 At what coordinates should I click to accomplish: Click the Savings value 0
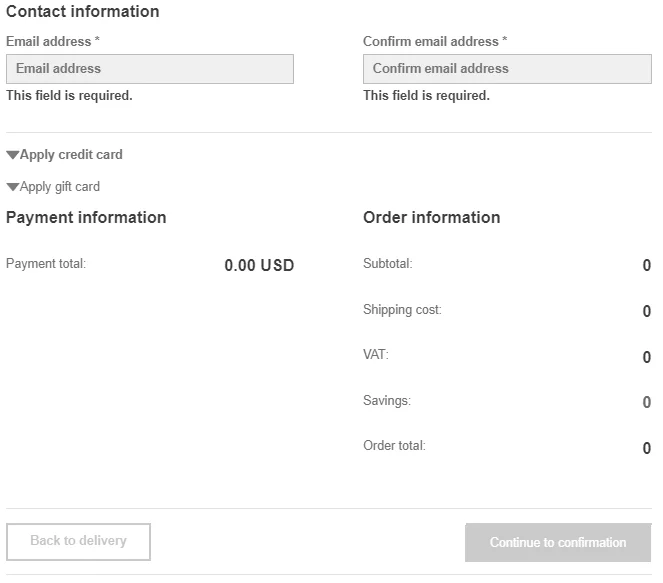click(x=647, y=402)
